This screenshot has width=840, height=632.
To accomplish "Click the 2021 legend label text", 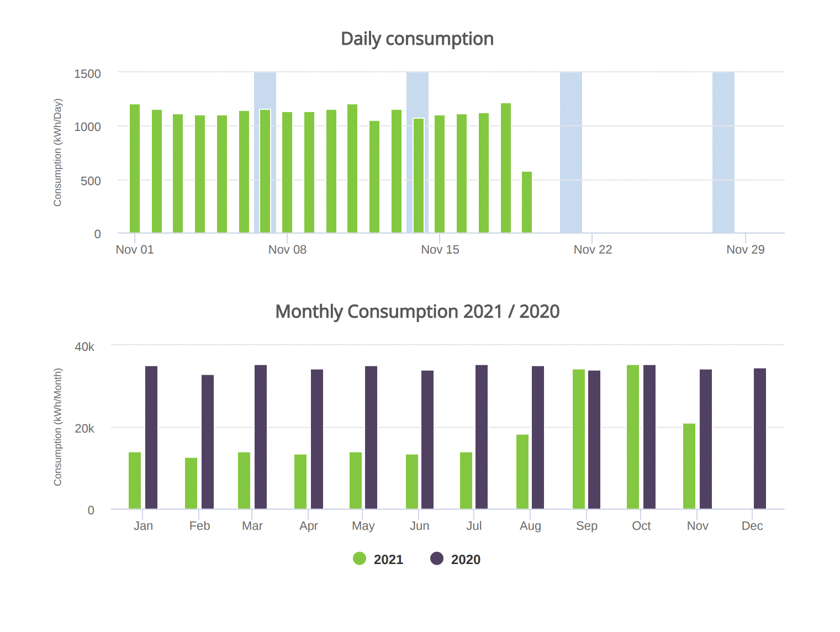I will (x=388, y=560).
